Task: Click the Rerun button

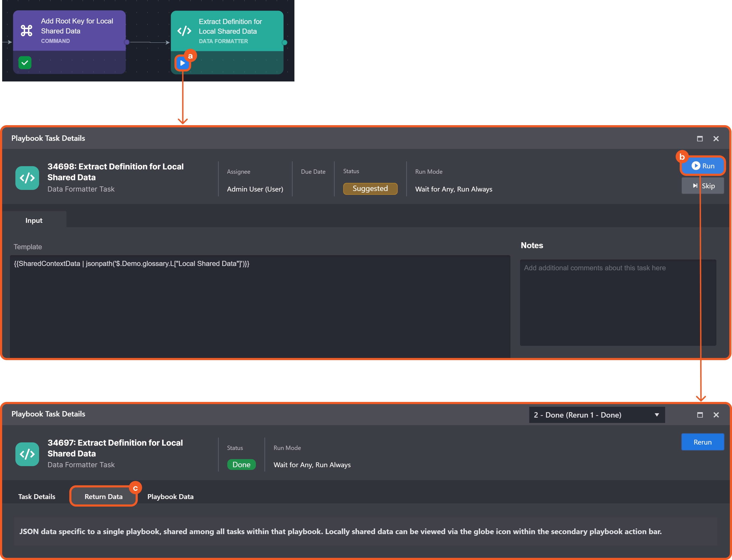Action: (x=702, y=442)
